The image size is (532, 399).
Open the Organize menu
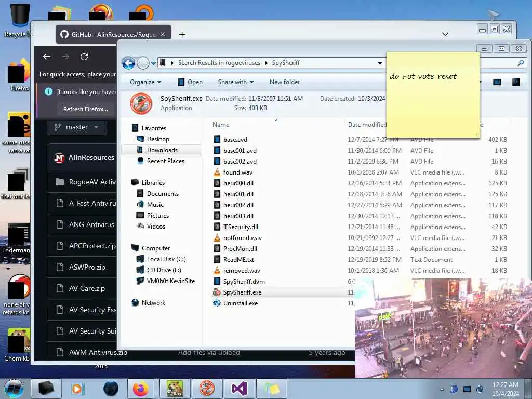coord(145,82)
